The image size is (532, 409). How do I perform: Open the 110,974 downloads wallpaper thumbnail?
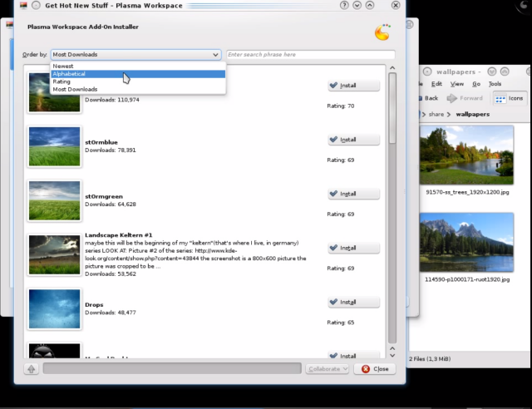(54, 92)
